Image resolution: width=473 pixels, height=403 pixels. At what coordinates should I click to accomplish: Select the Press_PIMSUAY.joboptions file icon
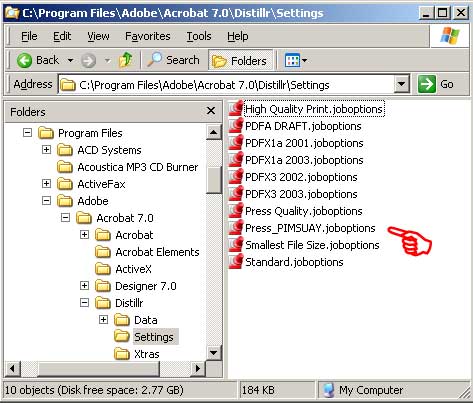236,228
